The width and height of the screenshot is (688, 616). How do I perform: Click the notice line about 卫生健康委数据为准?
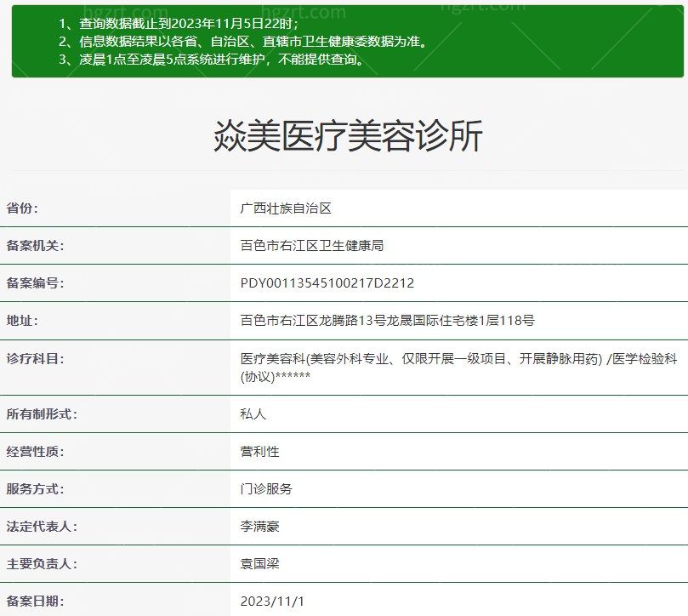coord(244,42)
